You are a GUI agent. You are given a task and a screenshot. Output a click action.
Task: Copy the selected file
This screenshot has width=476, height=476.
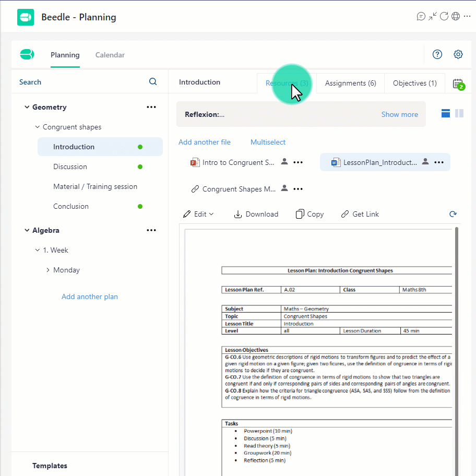tap(310, 215)
